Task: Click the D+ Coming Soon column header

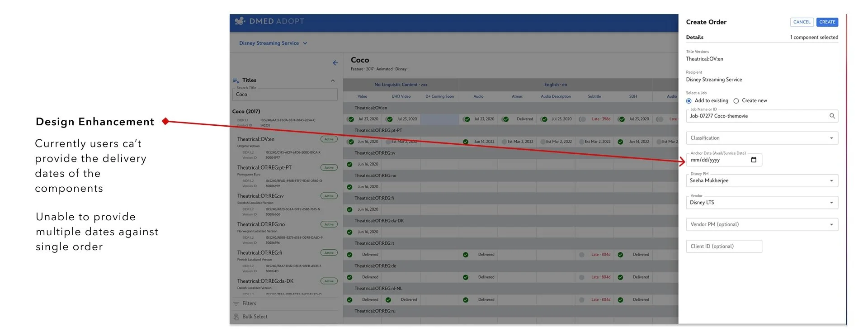Action: click(x=439, y=96)
